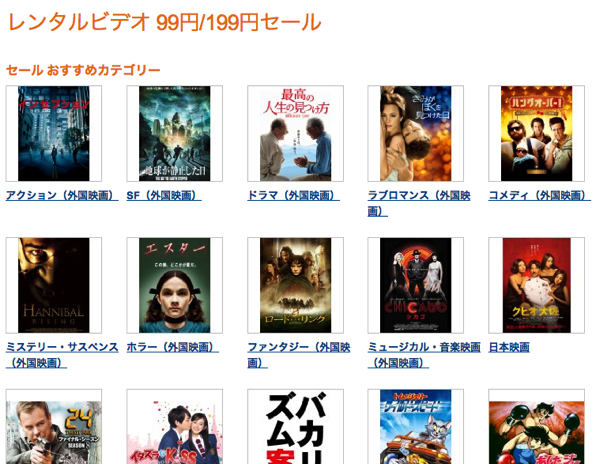Follow the SF（外国映画） link
Image resolution: width=600 pixels, height=464 pixels.
[164, 195]
